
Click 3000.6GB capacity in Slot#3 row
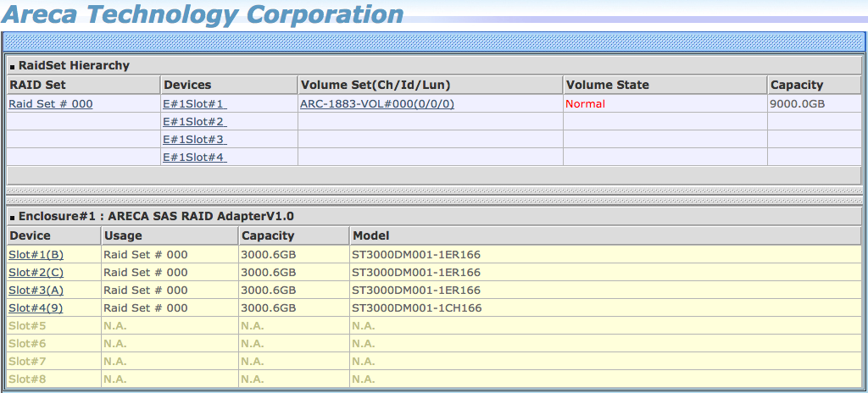click(269, 290)
